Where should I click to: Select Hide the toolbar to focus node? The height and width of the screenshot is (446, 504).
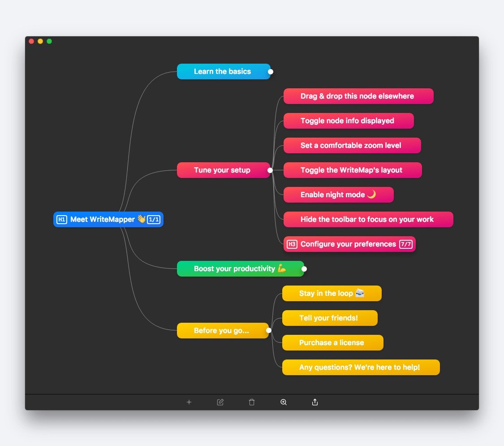coord(368,219)
